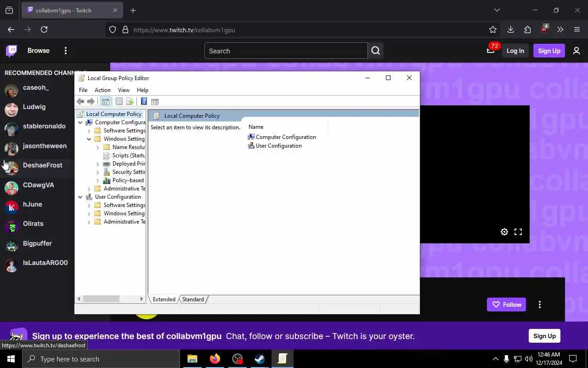
Task: Open the Action menu
Action: click(x=102, y=90)
